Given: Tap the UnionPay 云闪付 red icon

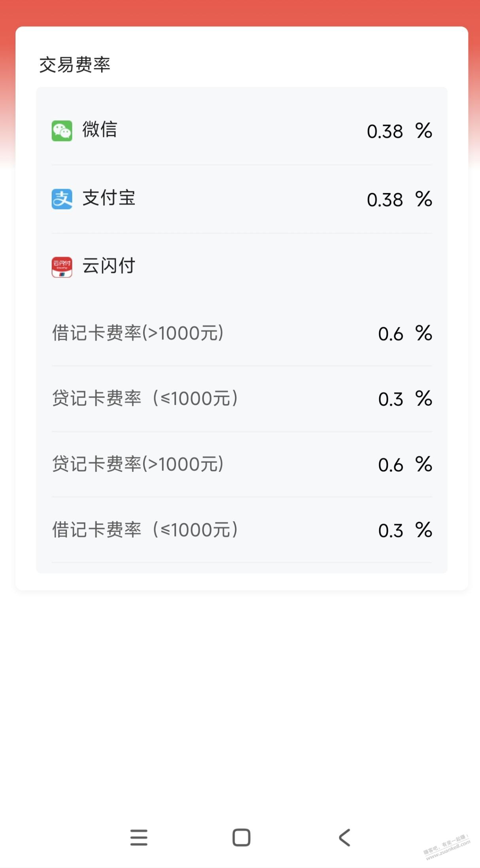Looking at the screenshot, I should point(62,267).
